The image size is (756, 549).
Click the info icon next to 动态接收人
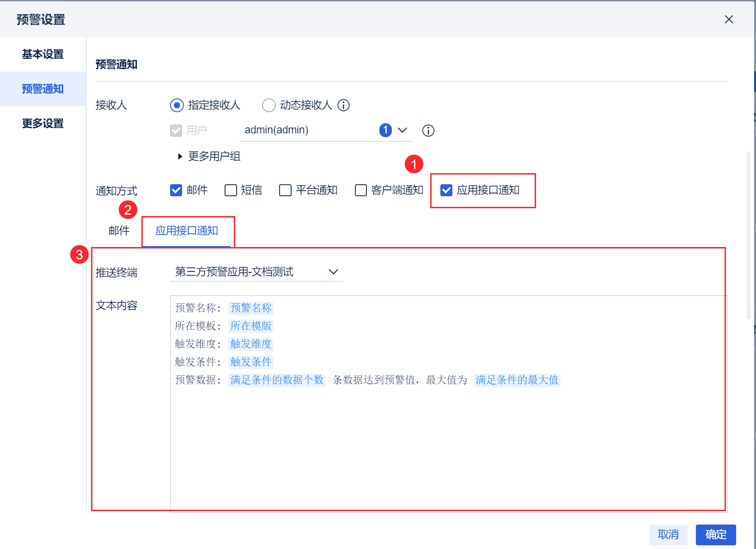[343, 105]
